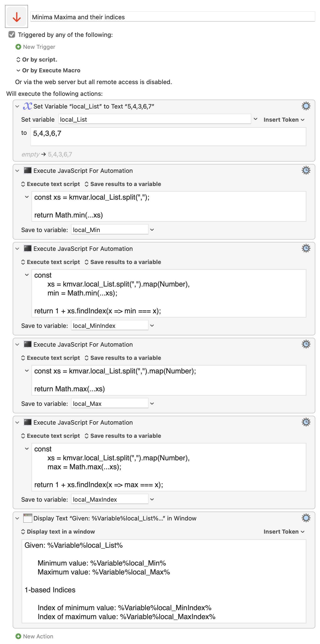Open the local_Max variable dropdown arrow
The width and height of the screenshot is (320, 644).
tap(152, 403)
